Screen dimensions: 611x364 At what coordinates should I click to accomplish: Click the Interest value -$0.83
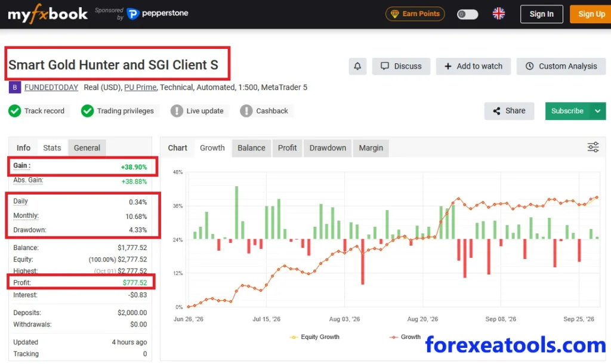pos(138,295)
